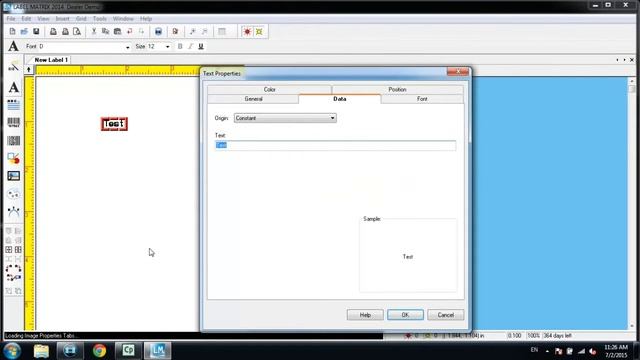The width and height of the screenshot is (640, 360).
Task: Select the Test text object on label
Action: 114,124
